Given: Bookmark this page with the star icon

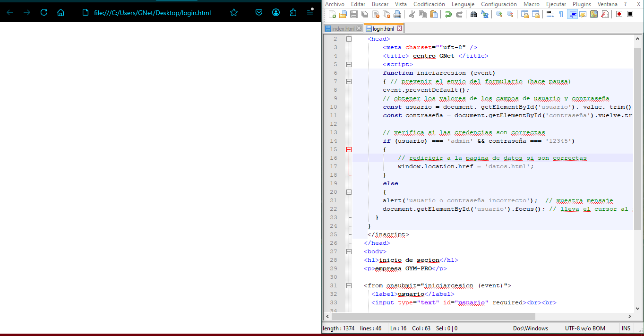Looking at the screenshot, I should pyautogui.click(x=234, y=13).
